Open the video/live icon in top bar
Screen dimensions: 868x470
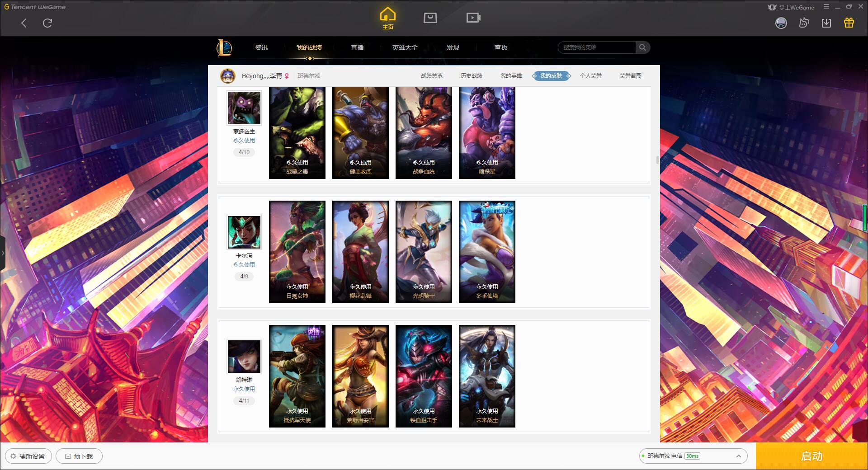(473, 18)
